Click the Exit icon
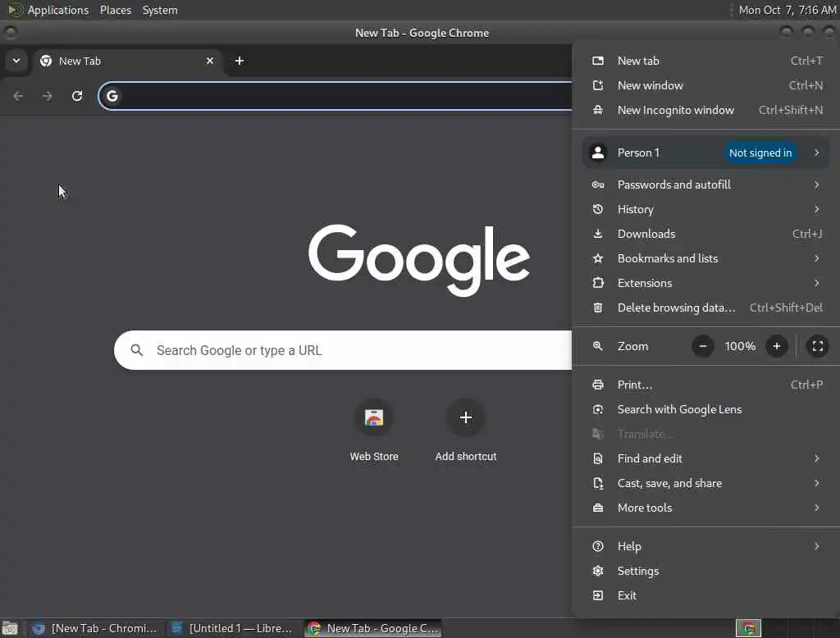 [598, 595]
